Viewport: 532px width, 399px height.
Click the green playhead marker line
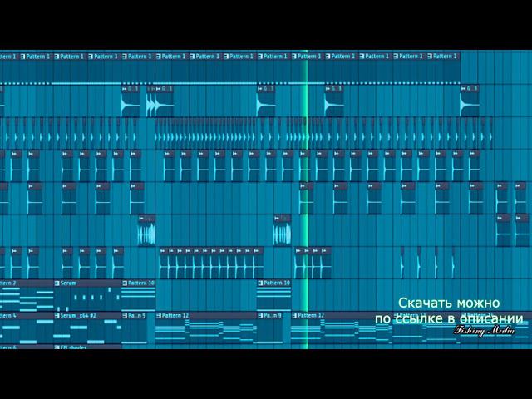pos(307,199)
